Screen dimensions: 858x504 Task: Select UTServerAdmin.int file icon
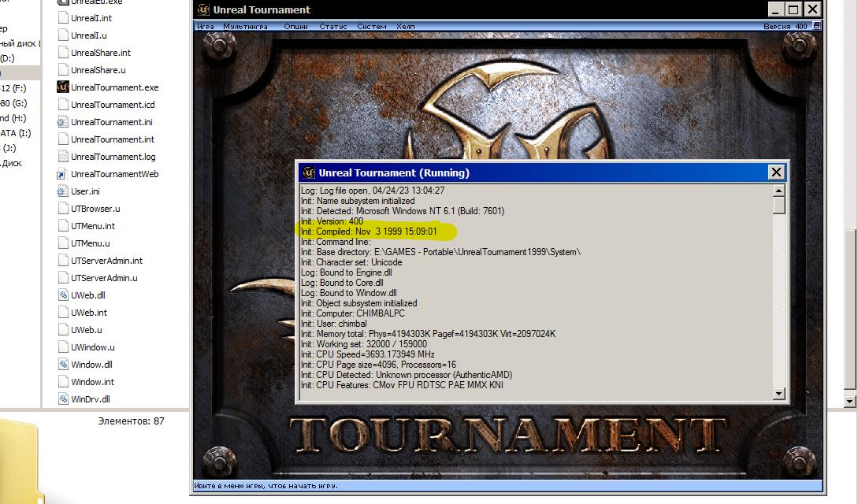63,261
